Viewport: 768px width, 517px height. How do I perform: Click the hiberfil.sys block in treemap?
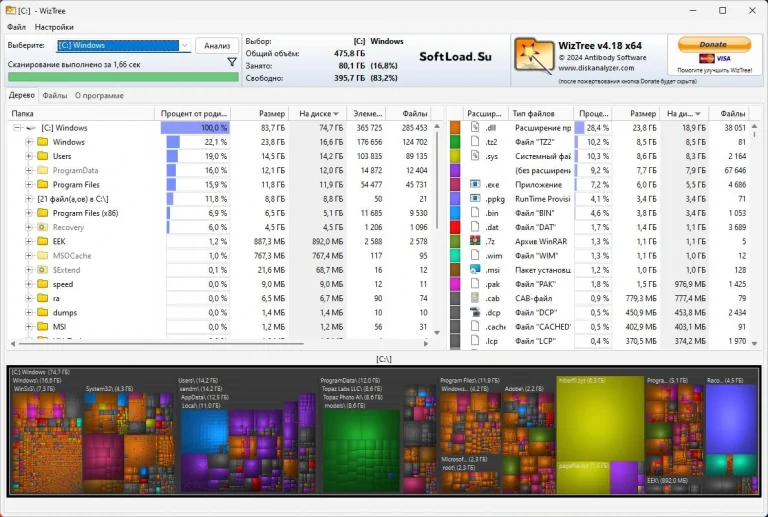point(600,419)
